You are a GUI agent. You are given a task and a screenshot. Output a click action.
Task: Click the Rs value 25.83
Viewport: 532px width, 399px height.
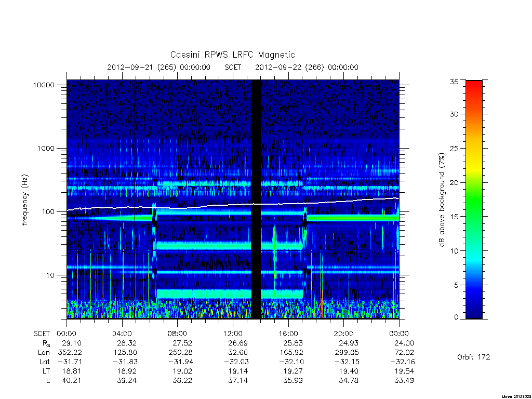tap(293, 343)
